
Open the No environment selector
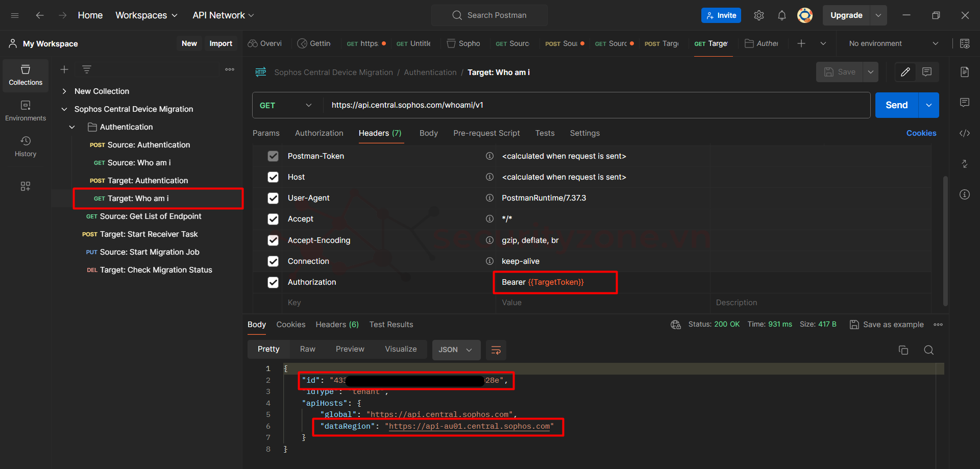(x=894, y=43)
